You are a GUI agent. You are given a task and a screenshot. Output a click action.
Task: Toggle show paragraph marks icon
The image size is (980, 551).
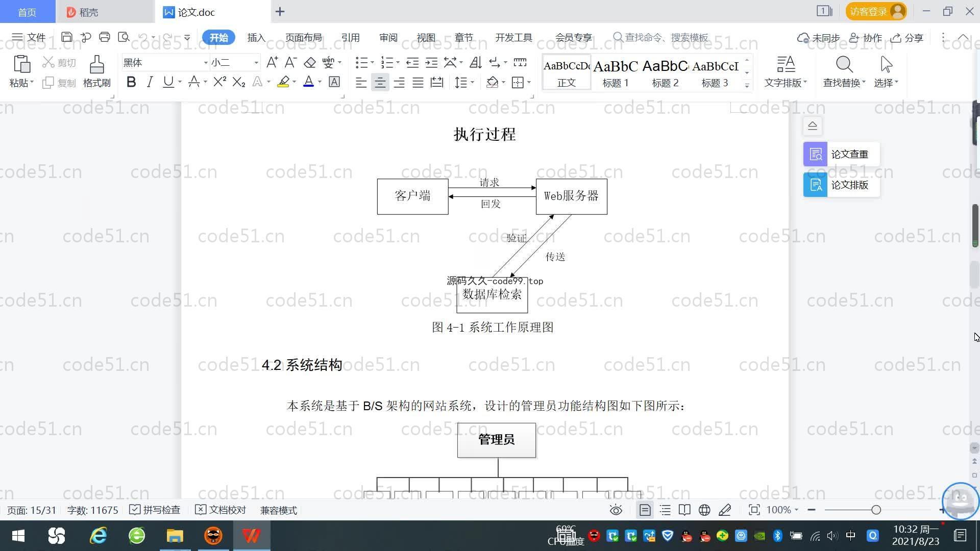pos(495,62)
